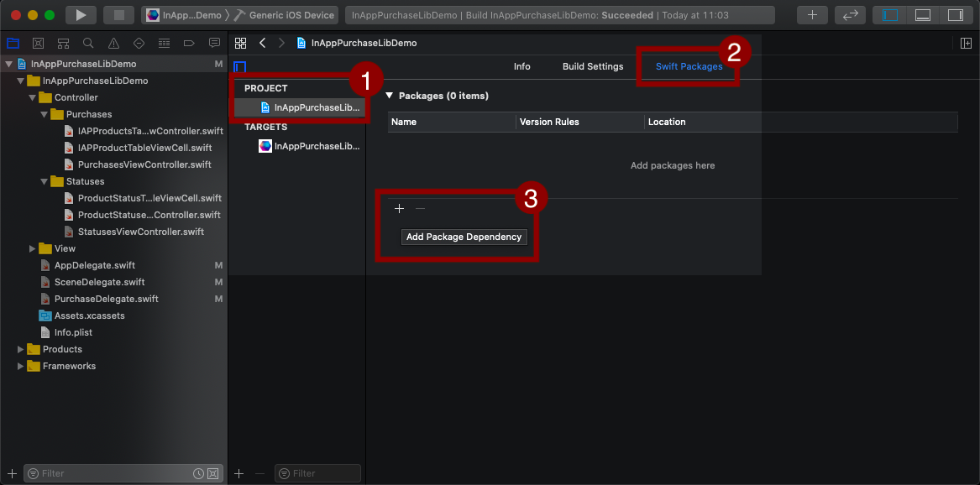Go back in editor history
980x485 pixels.
point(263,43)
